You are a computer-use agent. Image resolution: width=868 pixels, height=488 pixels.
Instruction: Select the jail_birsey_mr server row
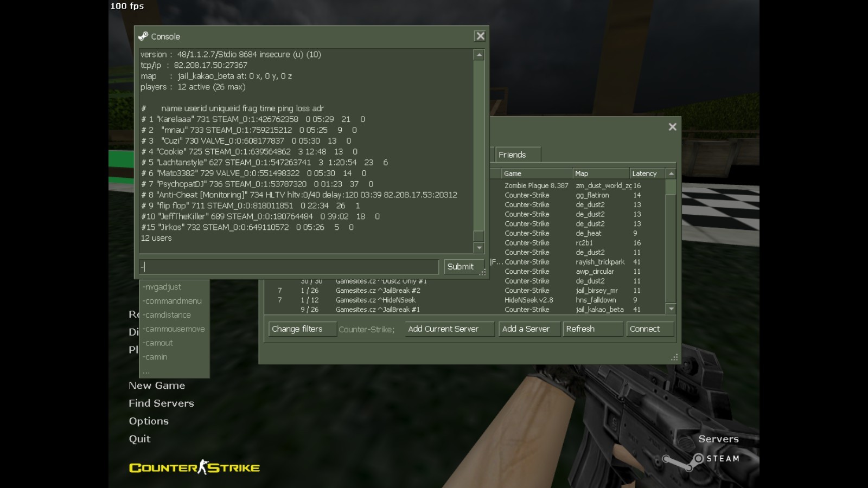(465, 291)
